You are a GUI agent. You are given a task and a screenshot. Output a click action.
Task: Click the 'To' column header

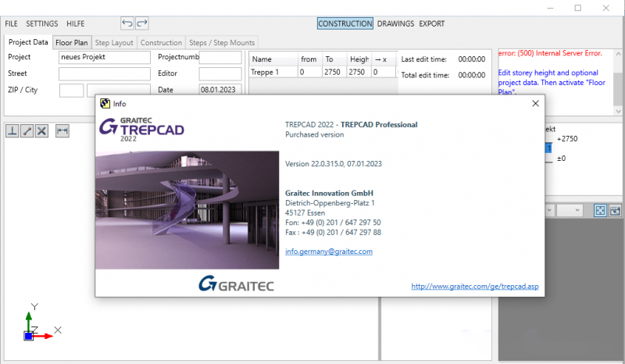coord(334,59)
